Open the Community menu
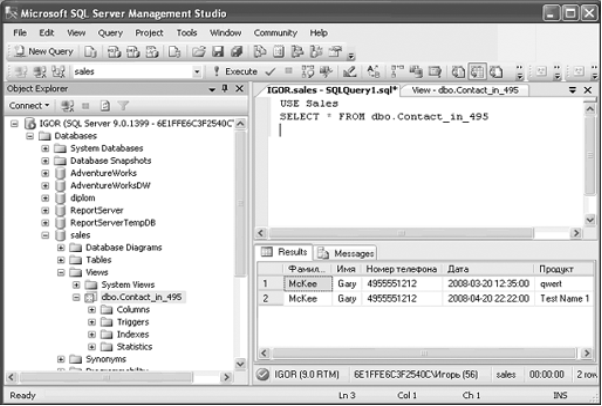Image resolution: width=602 pixels, height=406 pixels. click(x=275, y=33)
